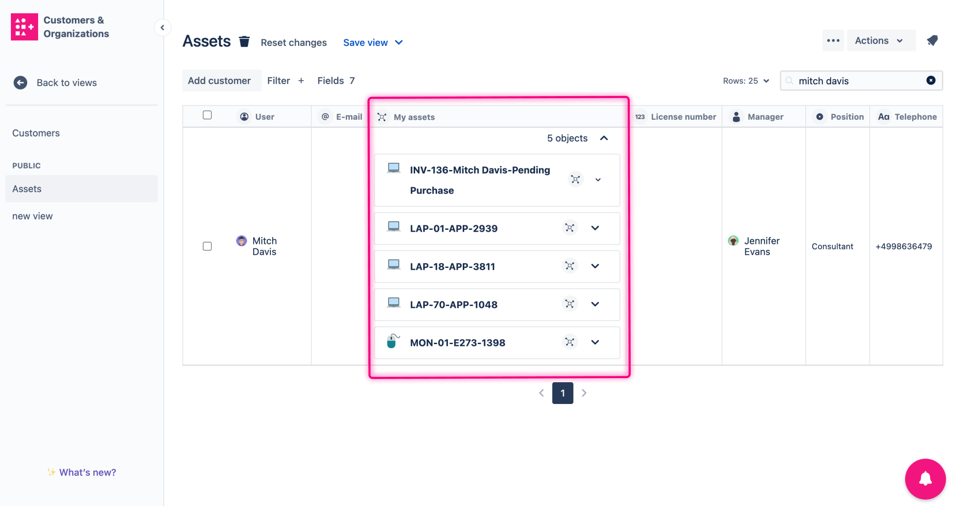Check the Mitch Davis row checkbox

pos(207,246)
